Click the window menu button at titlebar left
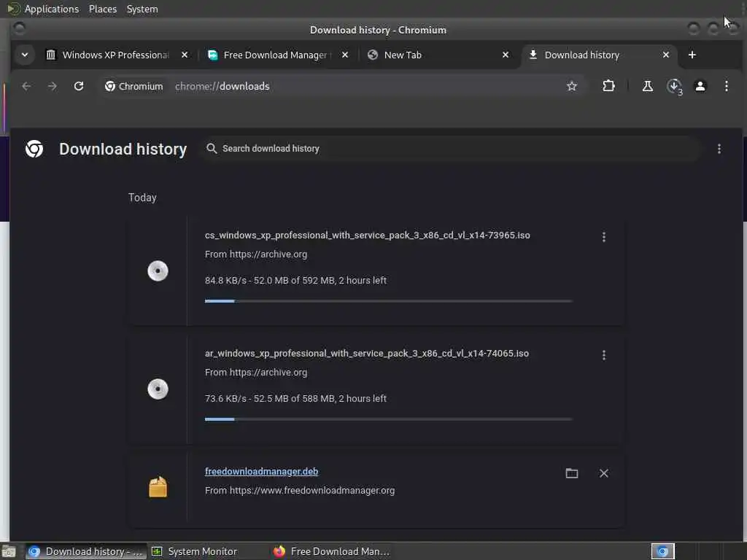Image resolution: width=747 pixels, height=560 pixels. coord(19,28)
